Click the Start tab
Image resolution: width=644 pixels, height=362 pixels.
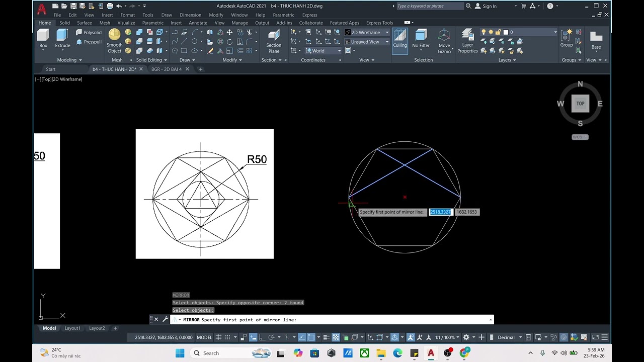point(50,69)
